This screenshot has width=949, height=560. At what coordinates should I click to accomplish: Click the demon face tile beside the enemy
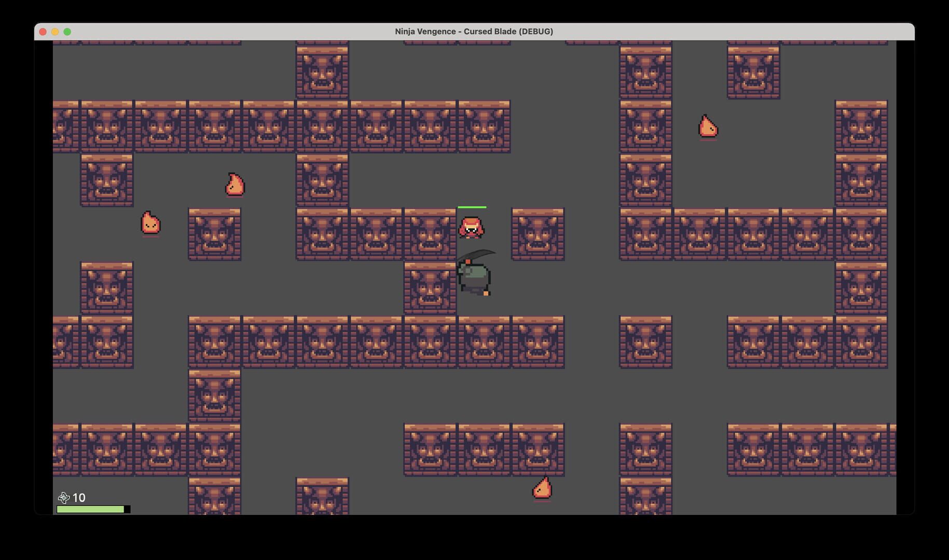coord(537,234)
